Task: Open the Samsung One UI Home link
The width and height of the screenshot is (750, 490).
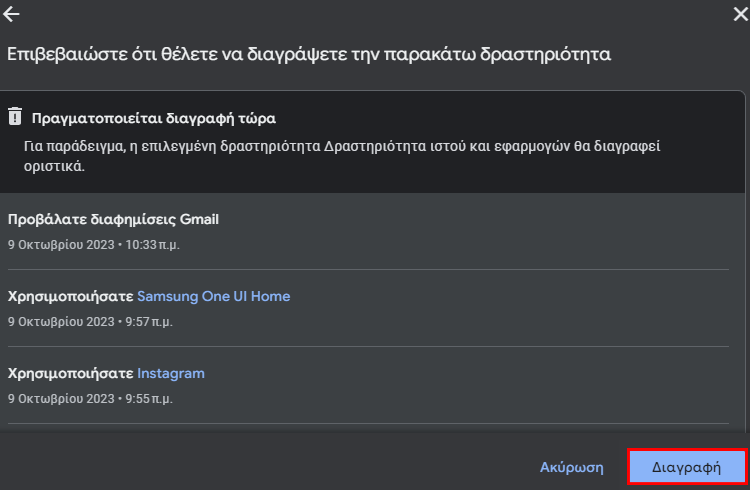Action: 213,296
